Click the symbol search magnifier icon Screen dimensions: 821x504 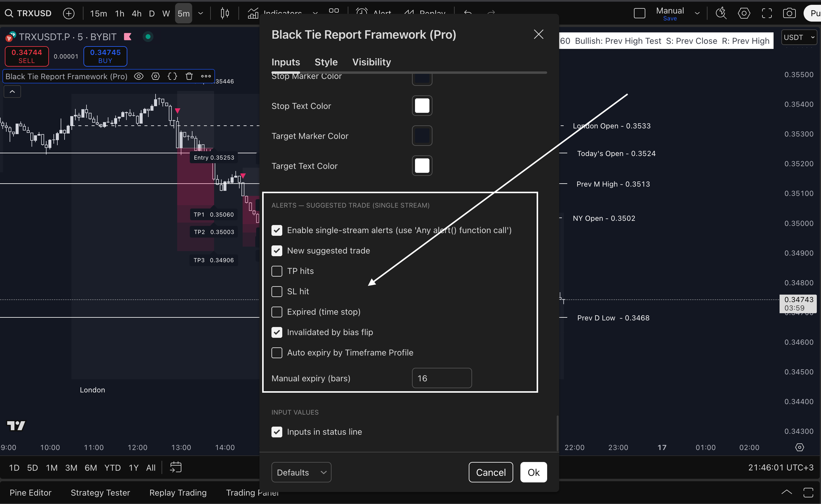[9, 13]
